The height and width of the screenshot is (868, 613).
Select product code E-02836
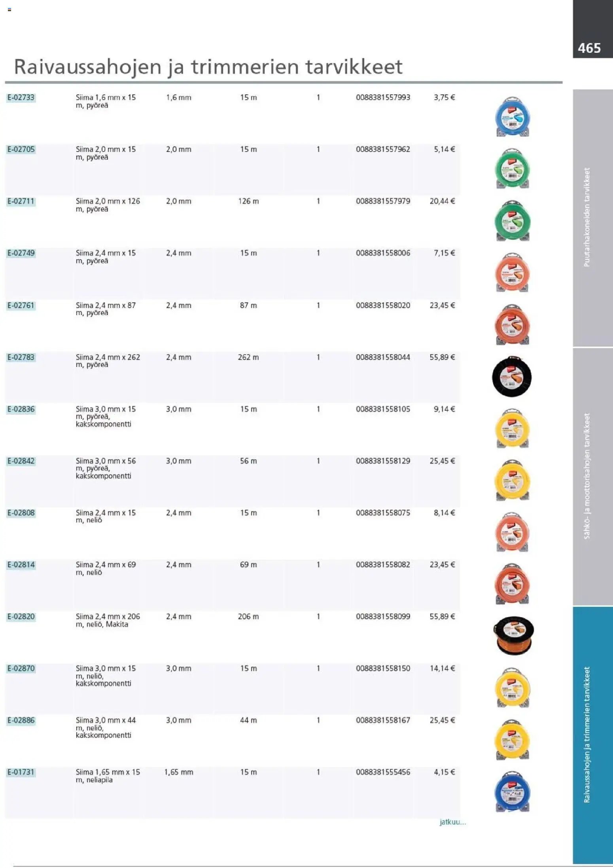(x=21, y=409)
